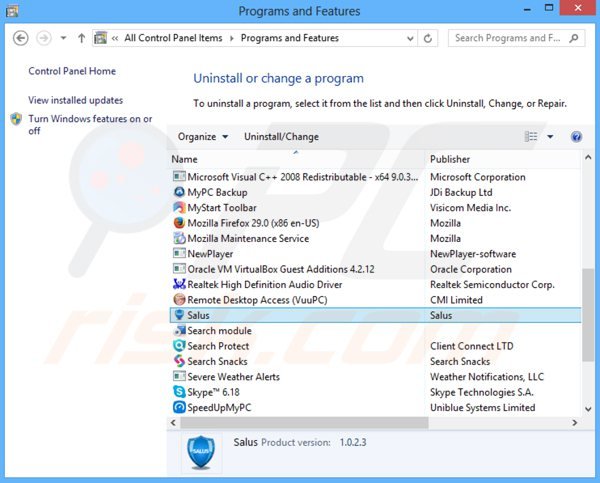Select the MyStart Toolbar icon
Image resolution: width=600 pixels, height=483 pixels.
click(179, 207)
